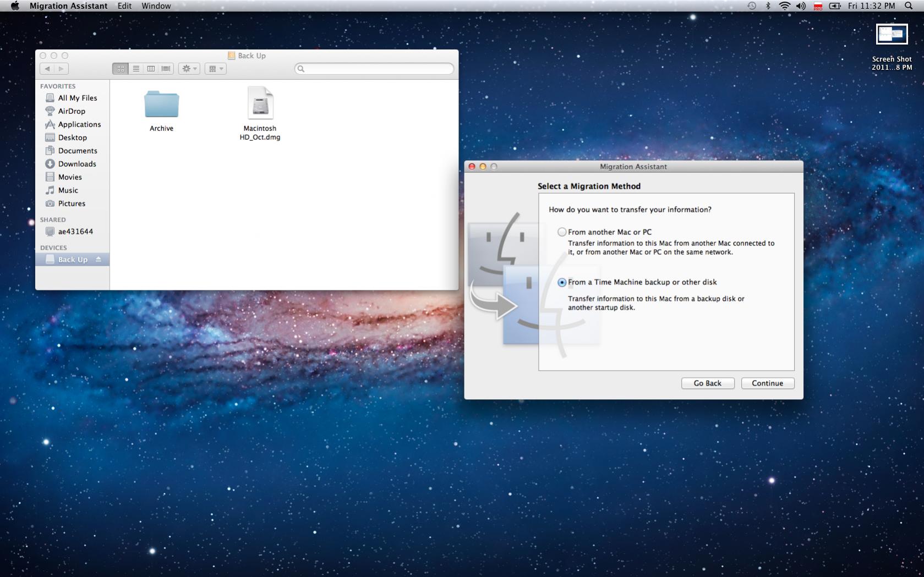The height and width of the screenshot is (577, 924).
Task: Open the Window menu
Action: click(x=156, y=6)
